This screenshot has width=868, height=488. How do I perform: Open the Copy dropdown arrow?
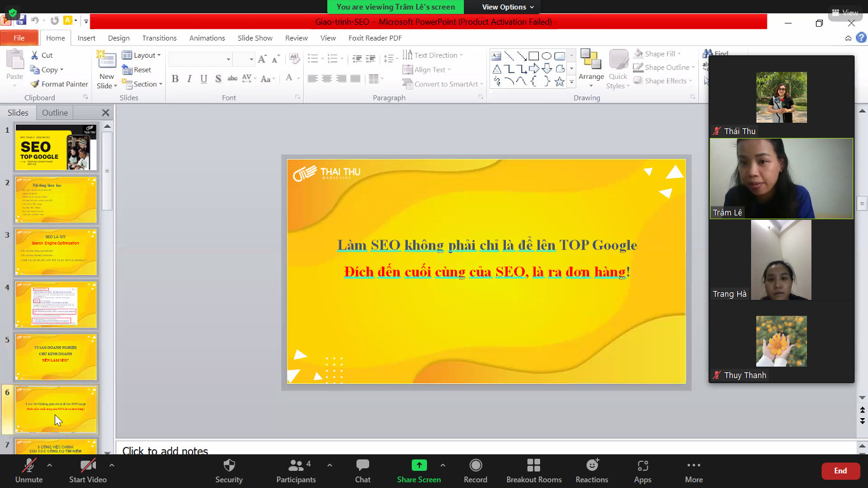tap(62, 70)
